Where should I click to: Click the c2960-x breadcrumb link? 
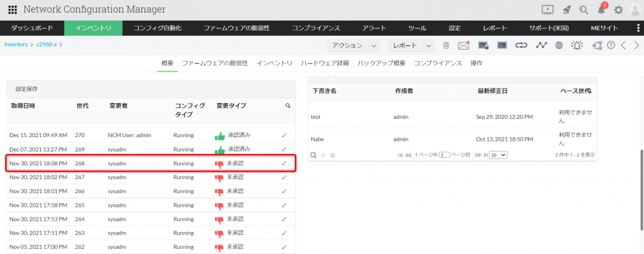[x=47, y=45]
